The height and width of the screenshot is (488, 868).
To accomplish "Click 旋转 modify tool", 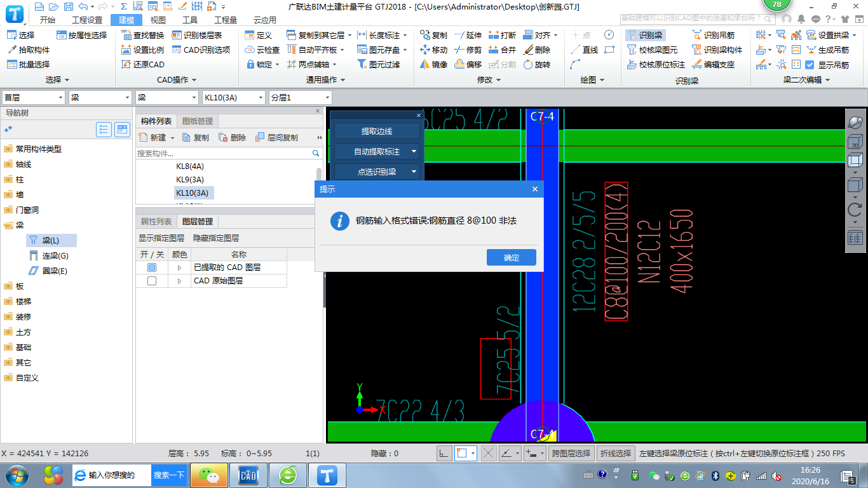I will (536, 64).
